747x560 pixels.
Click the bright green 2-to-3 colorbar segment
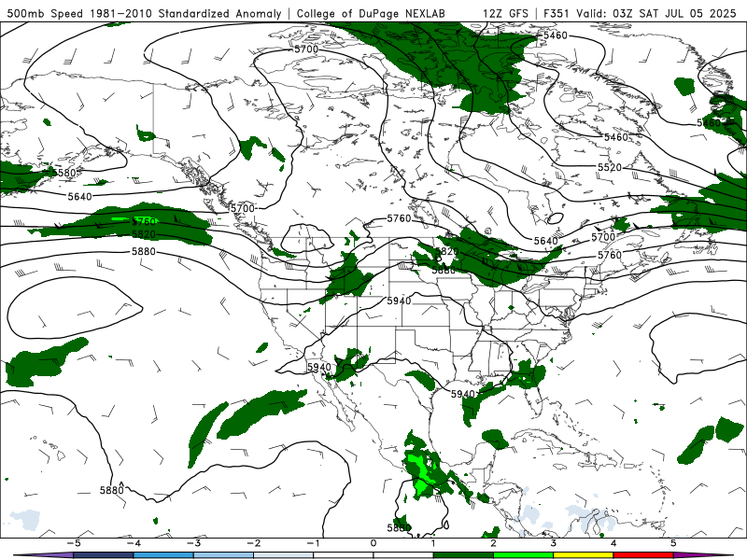coord(523,555)
